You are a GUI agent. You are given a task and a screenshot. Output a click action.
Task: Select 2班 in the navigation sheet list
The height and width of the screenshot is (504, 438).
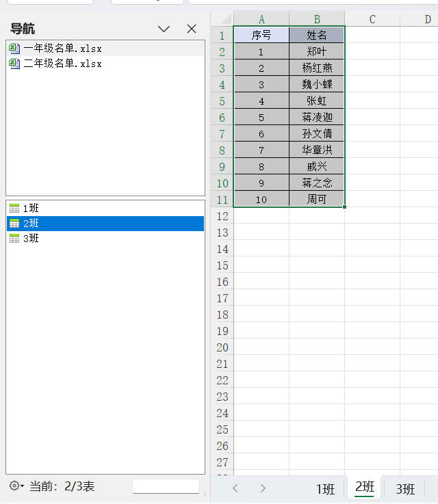click(31, 223)
